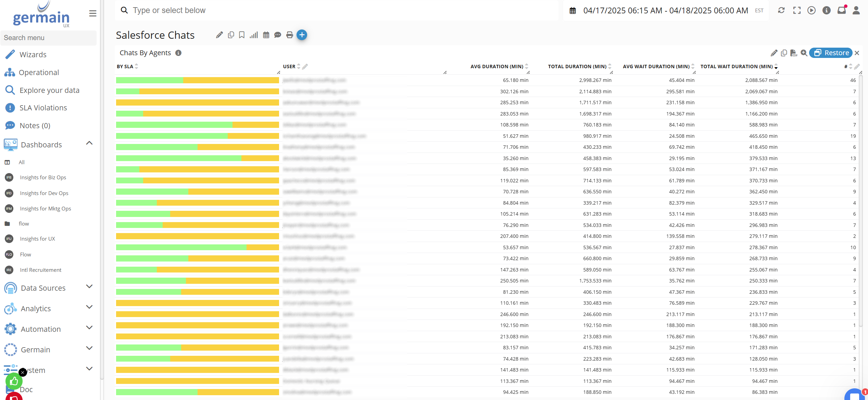Image resolution: width=868 pixels, height=400 pixels.
Task: Click the first agent's SLA progress bar
Action: pos(197,80)
